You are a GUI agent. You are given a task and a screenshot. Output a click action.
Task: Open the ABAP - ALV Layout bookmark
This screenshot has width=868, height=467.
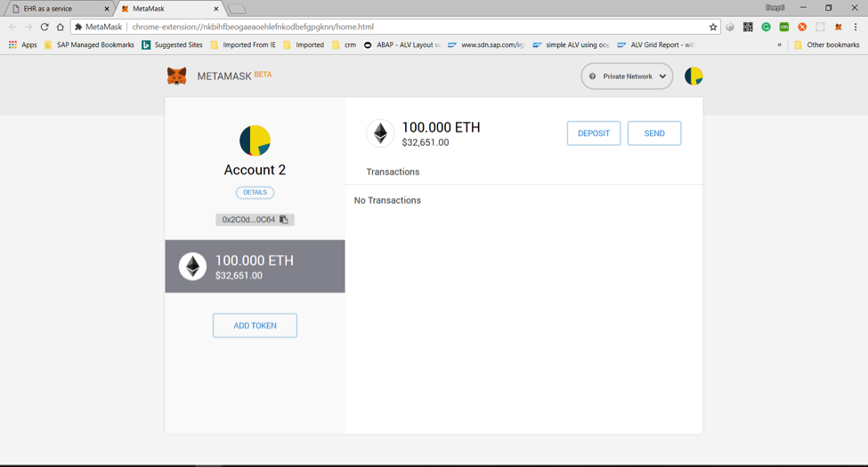pos(402,44)
